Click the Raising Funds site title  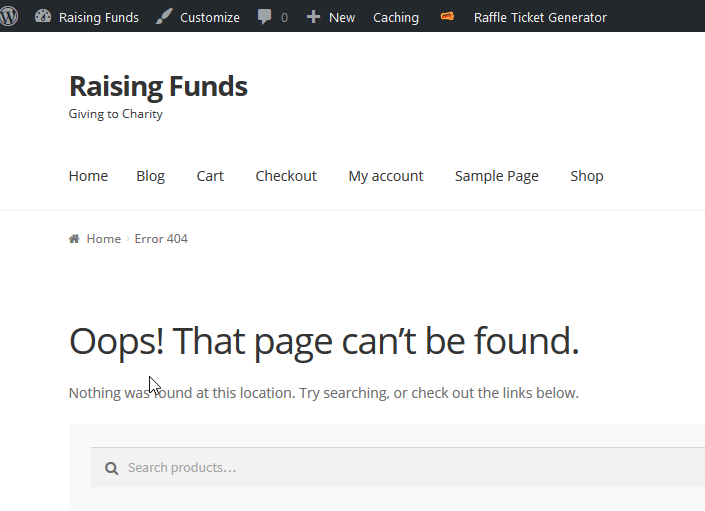tap(158, 87)
